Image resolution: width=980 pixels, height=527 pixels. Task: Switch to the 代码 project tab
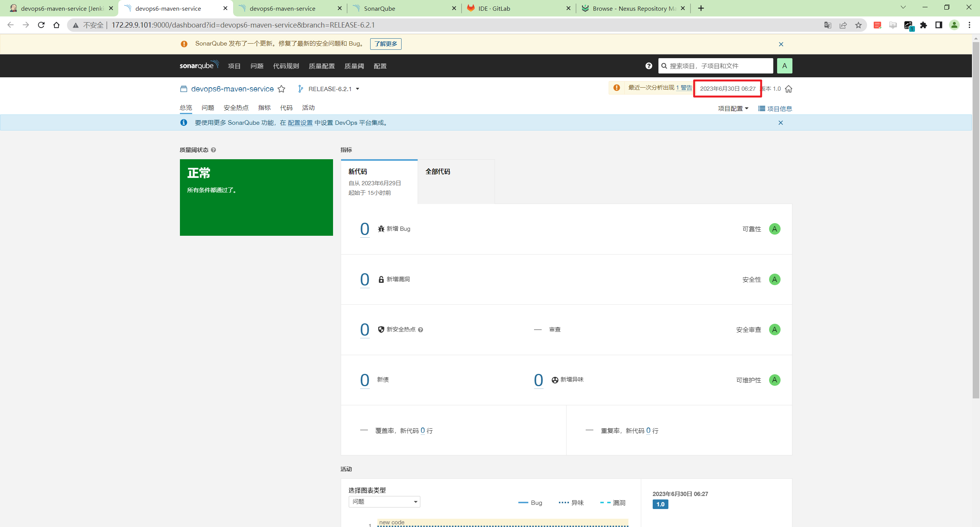286,108
